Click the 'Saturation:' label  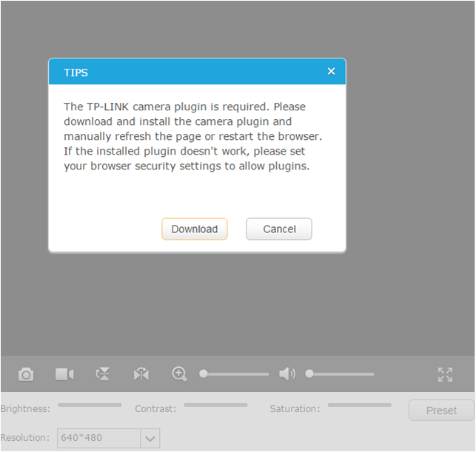pos(295,408)
